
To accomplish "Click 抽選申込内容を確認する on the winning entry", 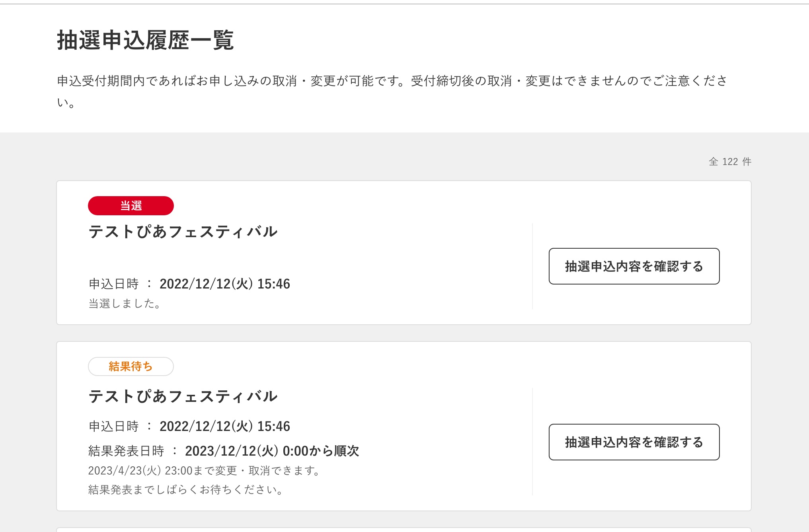I will click(634, 266).
